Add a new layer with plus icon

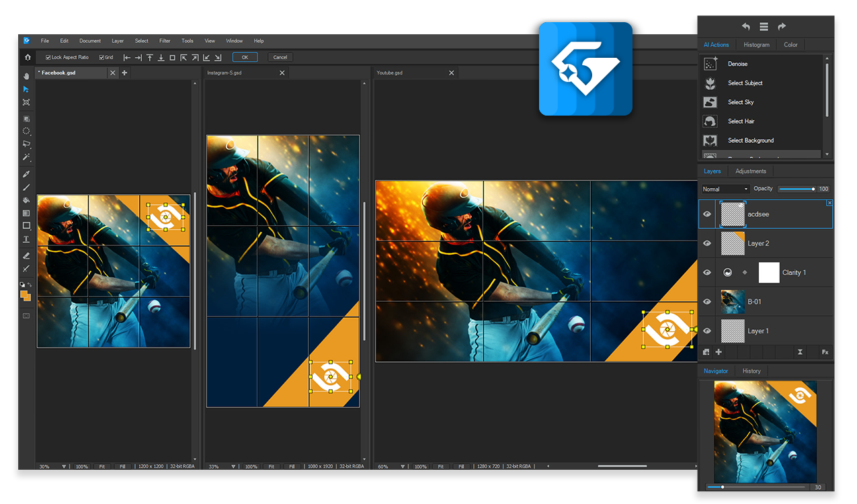719,352
